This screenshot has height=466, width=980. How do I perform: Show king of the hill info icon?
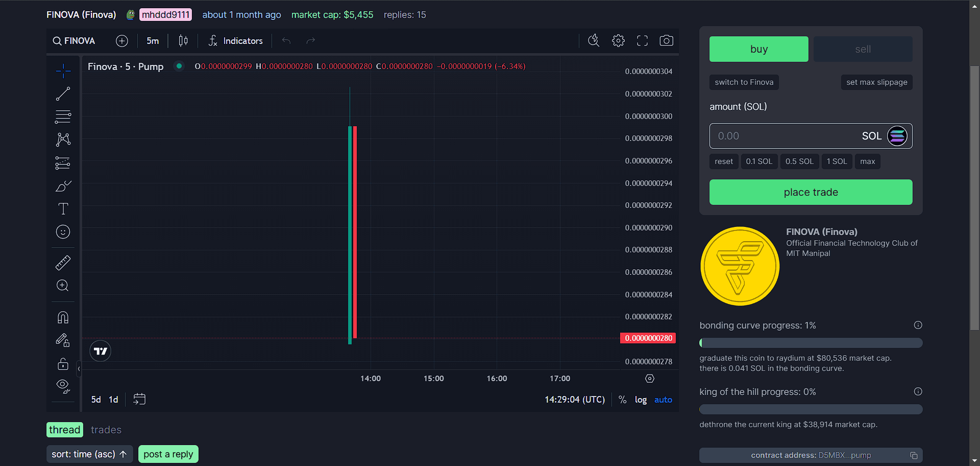click(918, 391)
